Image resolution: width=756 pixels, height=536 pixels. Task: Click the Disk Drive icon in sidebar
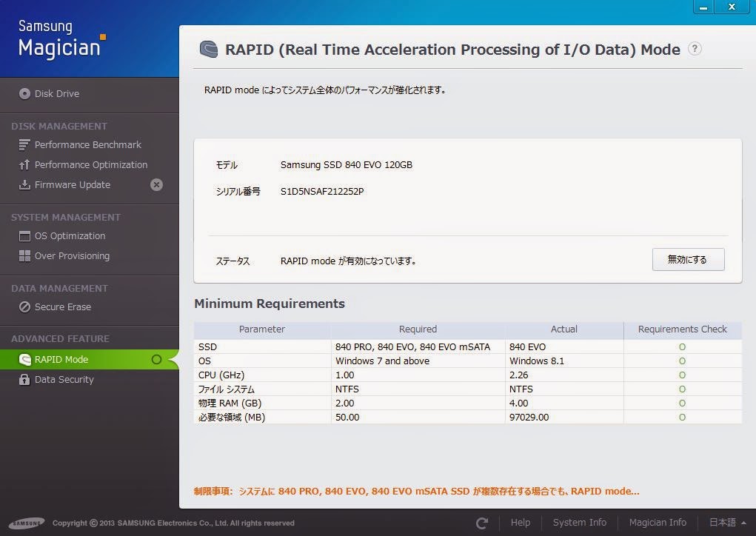coord(24,93)
